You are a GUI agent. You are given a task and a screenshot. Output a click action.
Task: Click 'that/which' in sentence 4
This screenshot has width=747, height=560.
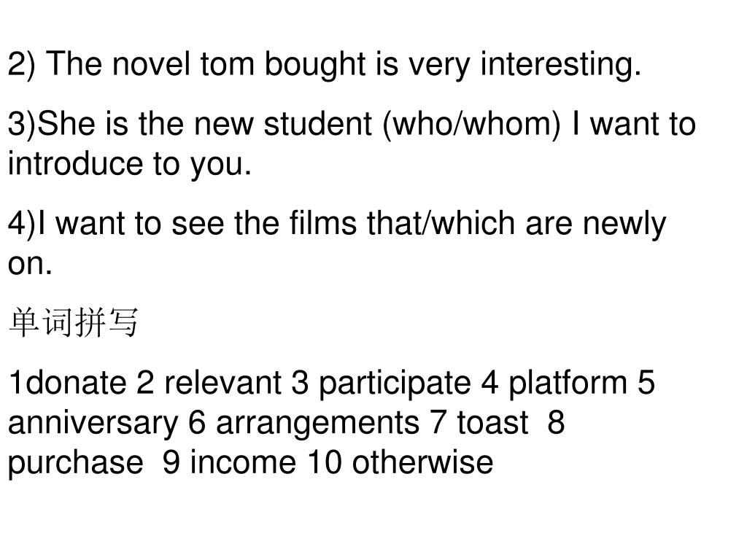tap(441, 223)
